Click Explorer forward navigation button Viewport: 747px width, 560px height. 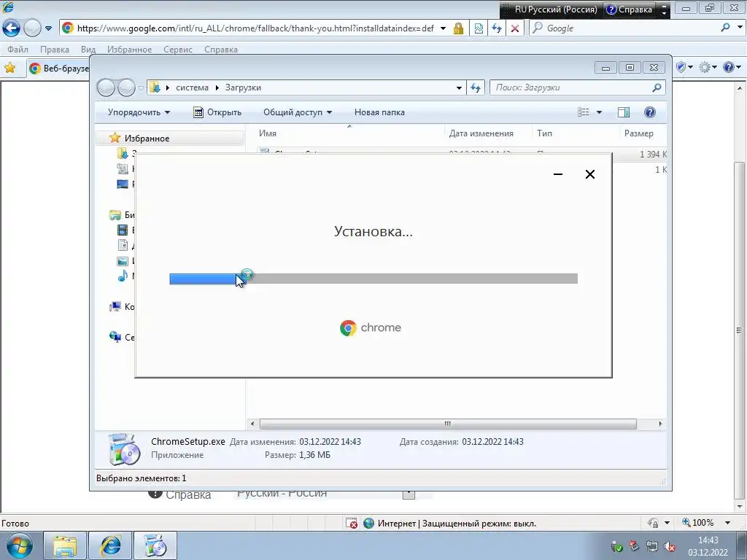pyautogui.click(x=126, y=87)
